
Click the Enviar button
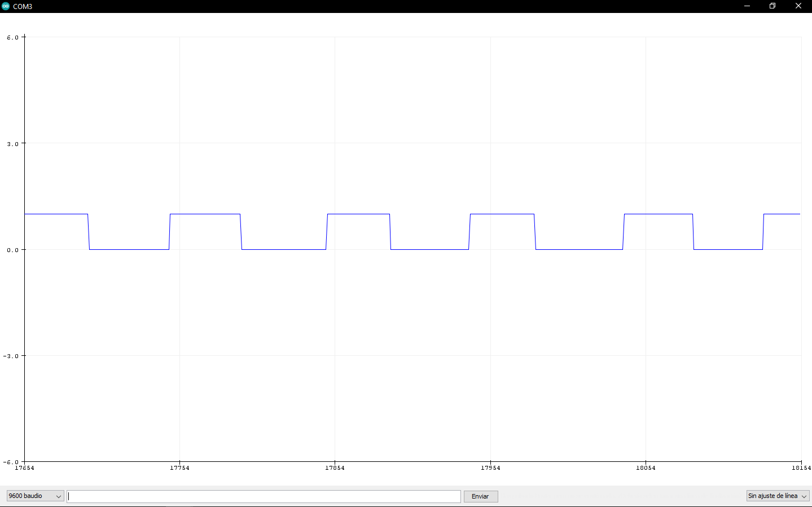481,496
